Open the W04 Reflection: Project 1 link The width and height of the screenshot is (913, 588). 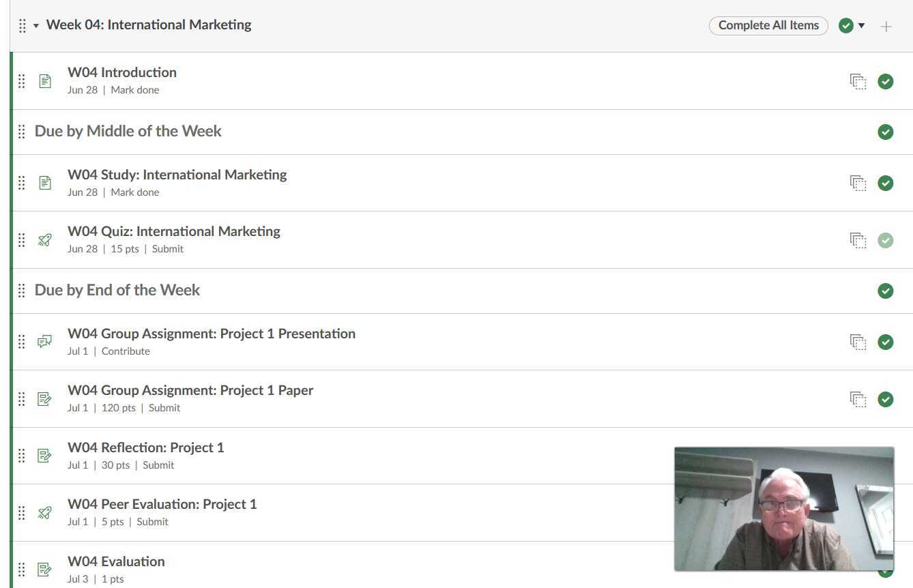145,447
